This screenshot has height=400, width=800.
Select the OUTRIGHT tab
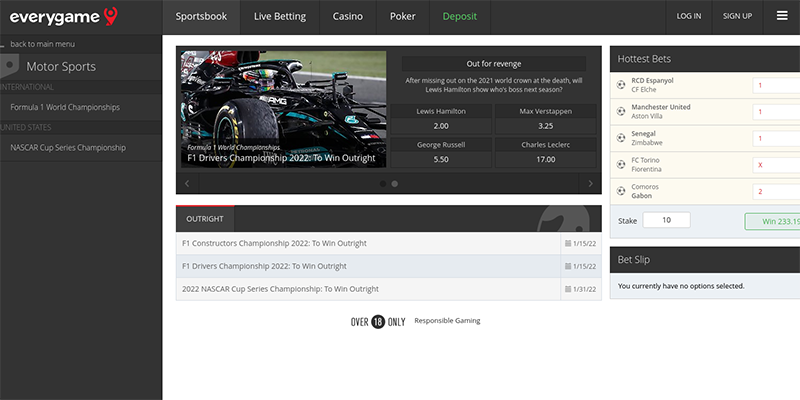click(205, 219)
